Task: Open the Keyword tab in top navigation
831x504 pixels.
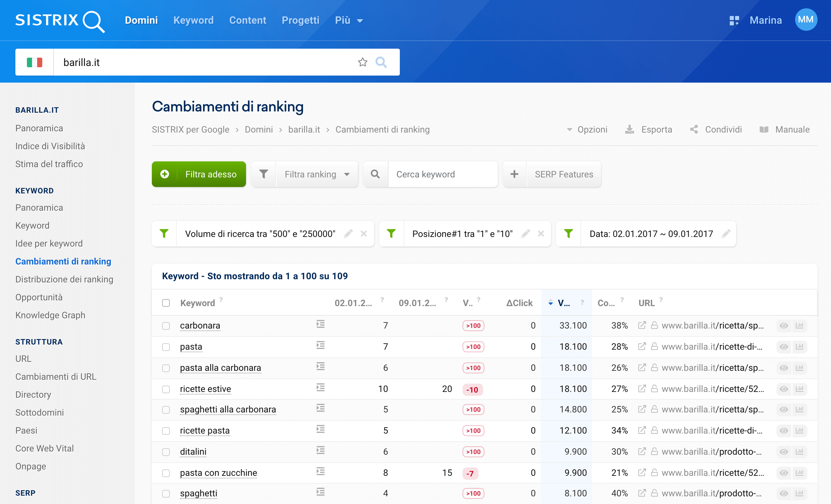Action: [193, 20]
